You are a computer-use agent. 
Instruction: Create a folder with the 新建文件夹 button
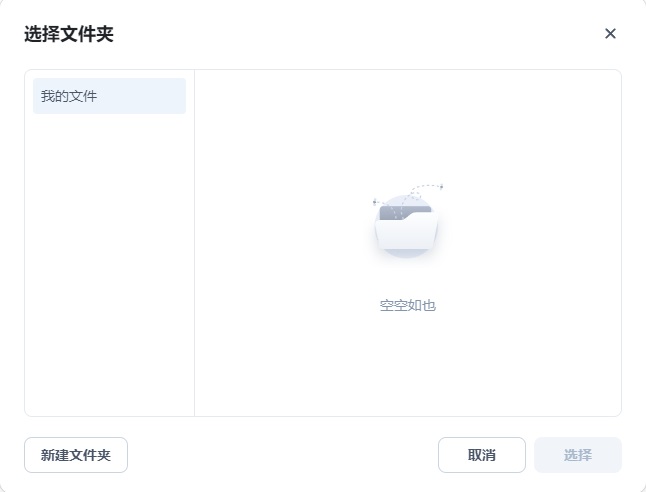[x=76, y=455]
